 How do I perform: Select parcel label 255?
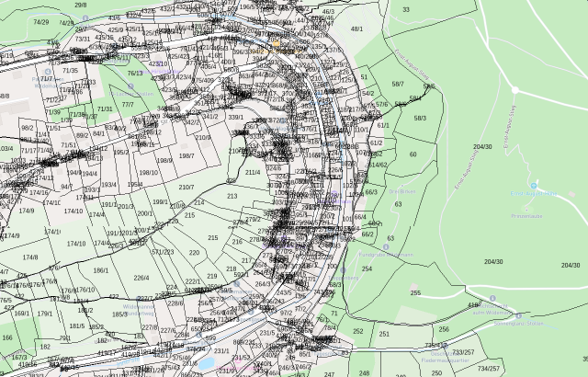[x=415, y=293]
